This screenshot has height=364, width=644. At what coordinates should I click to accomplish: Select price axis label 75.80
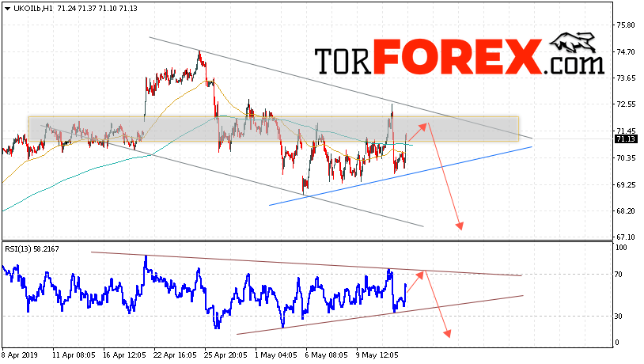[626, 25]
